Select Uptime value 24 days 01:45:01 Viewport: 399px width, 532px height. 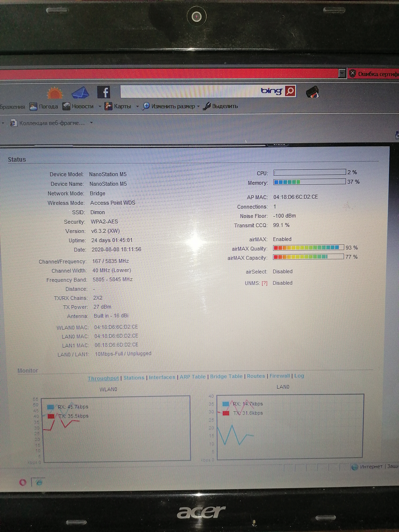(112, 240)
